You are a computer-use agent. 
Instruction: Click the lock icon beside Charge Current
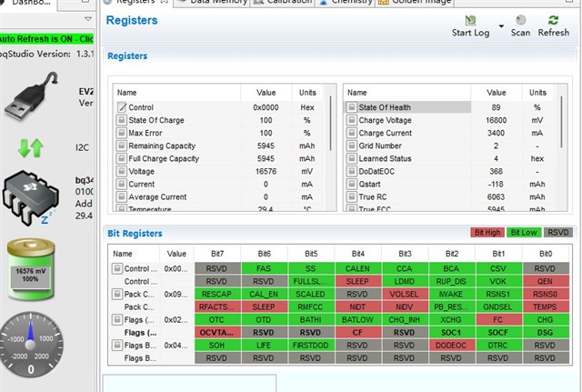click(x=351, y=133)
